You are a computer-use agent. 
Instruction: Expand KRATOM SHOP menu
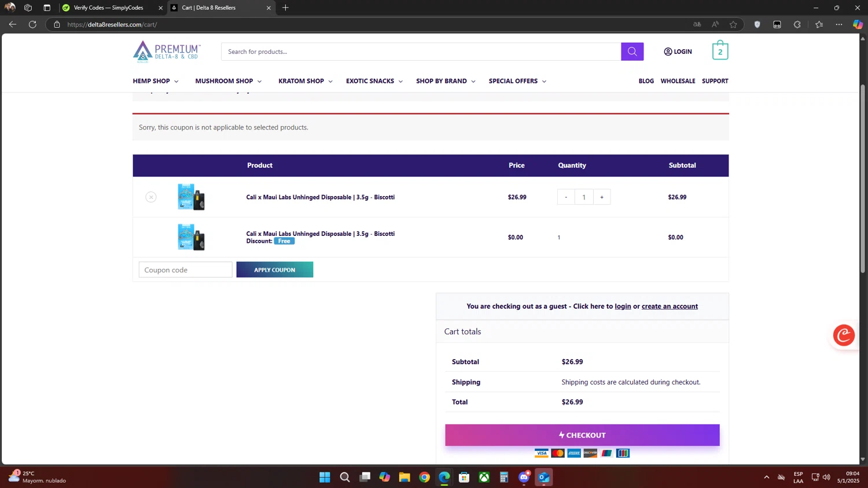point(306,81)
